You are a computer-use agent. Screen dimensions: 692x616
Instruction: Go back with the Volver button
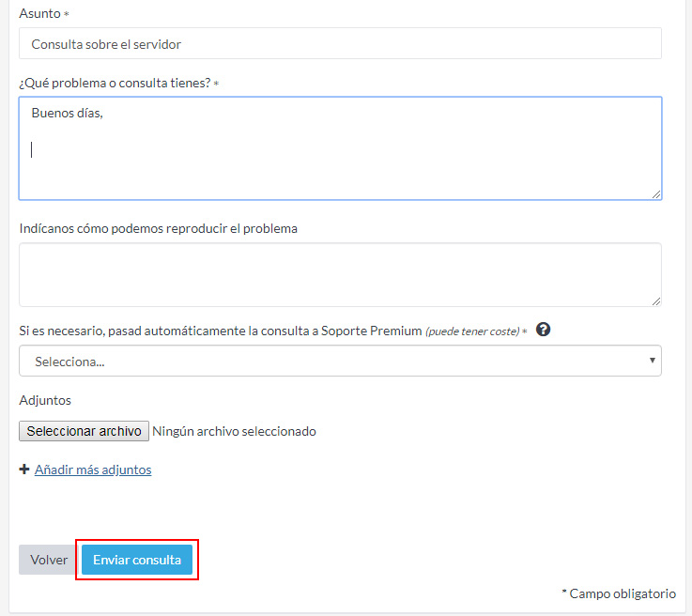[49, 560]
